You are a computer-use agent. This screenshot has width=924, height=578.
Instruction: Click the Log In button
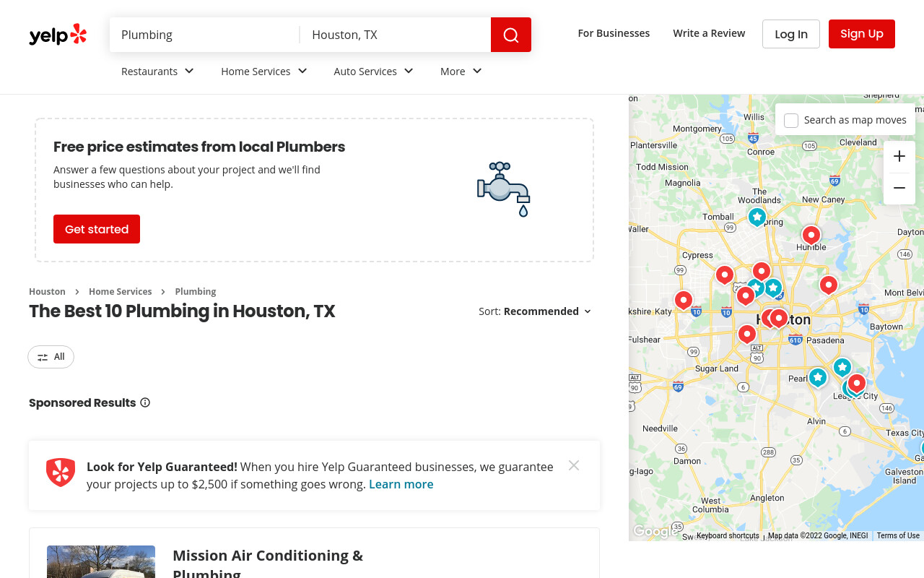791,34
